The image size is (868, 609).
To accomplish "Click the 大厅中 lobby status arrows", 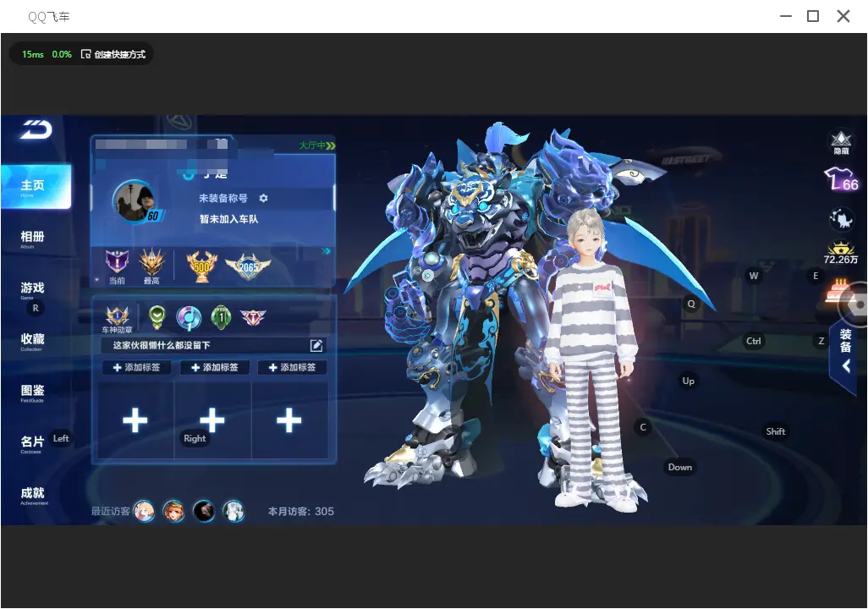I will (317, 145).
